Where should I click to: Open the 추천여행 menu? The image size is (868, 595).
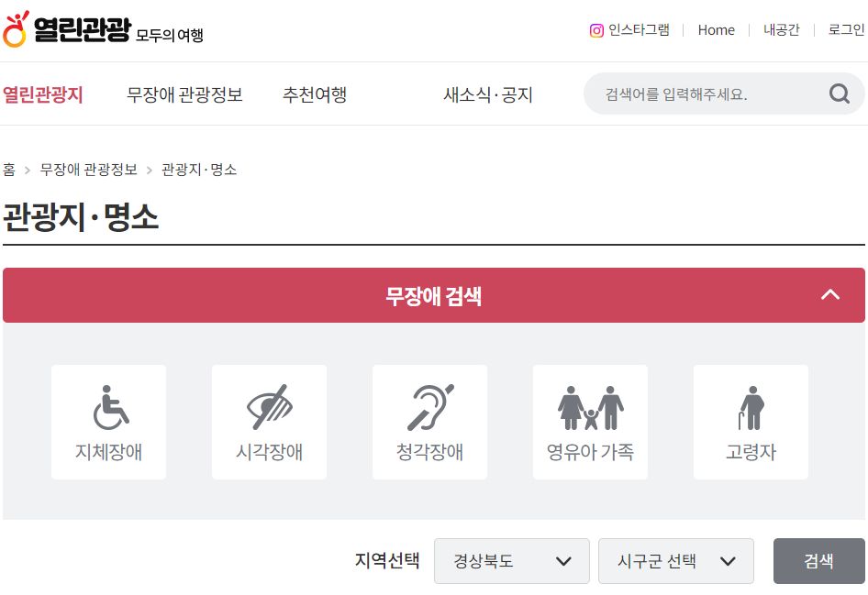(315, 94)
